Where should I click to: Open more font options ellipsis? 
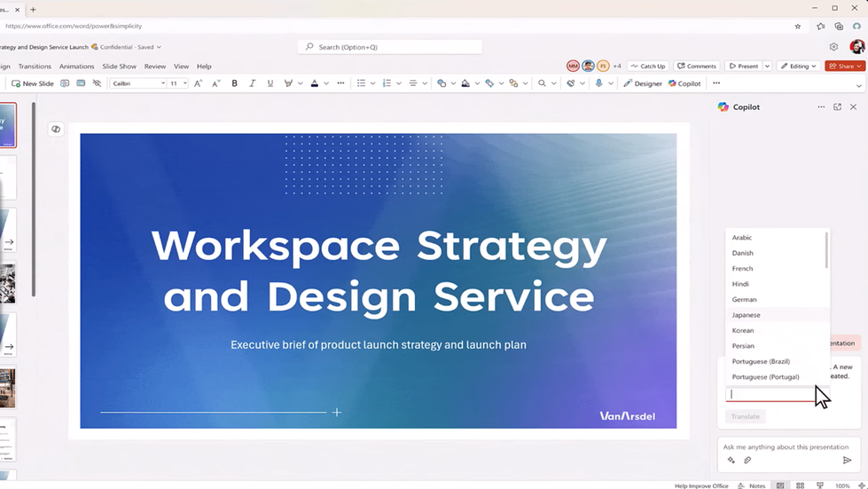click(x=340, y=83)
